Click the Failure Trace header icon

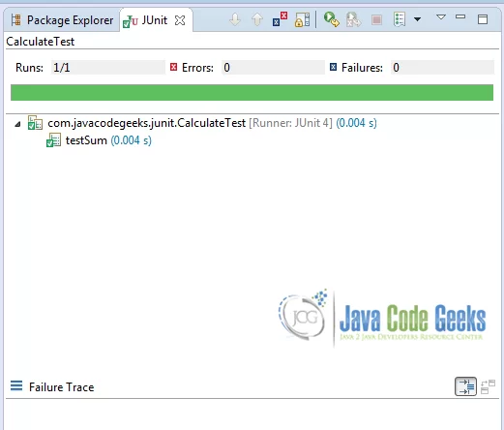(x=16, y=386)
